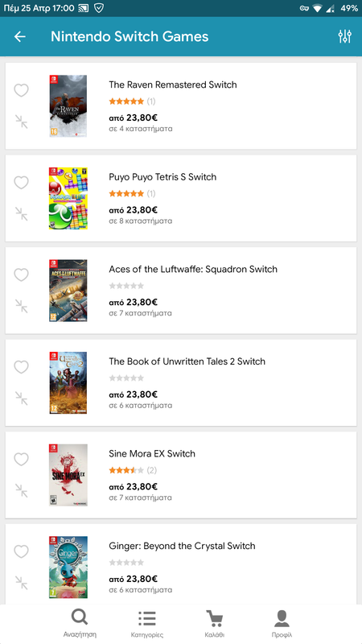Open the Καλάθι cart tab
362x644 pixels.
215,623
